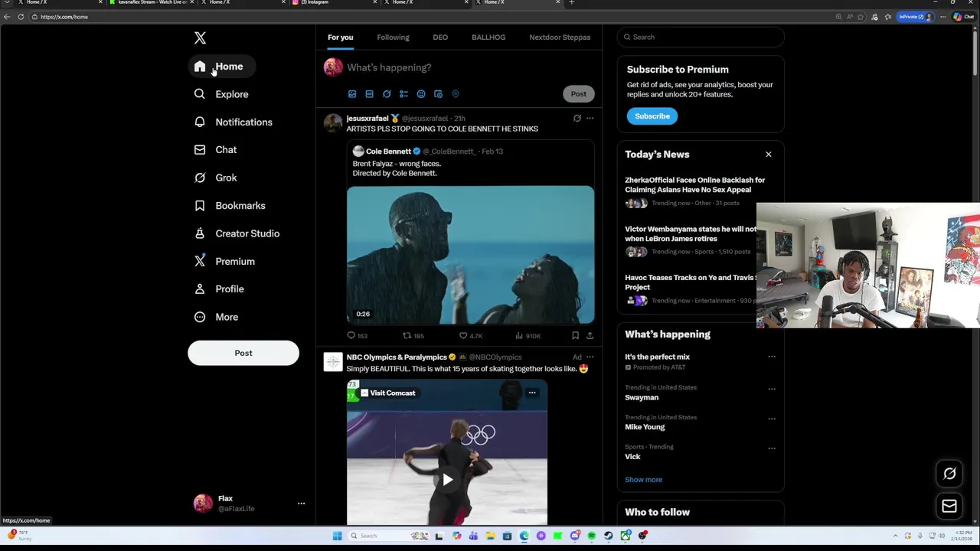The image size is (980, 551).
Task: Open options for the Swayman trend
Action: point(772,388)
